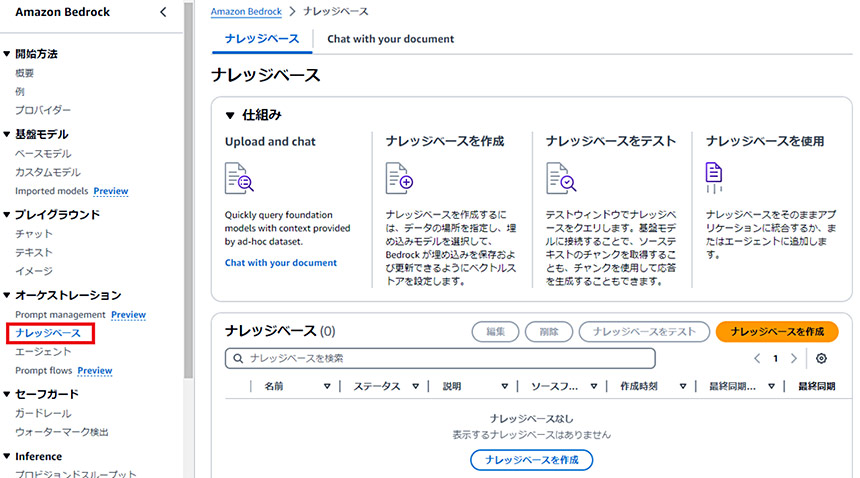Open Imported models in the sidebar

coord(52,191)
